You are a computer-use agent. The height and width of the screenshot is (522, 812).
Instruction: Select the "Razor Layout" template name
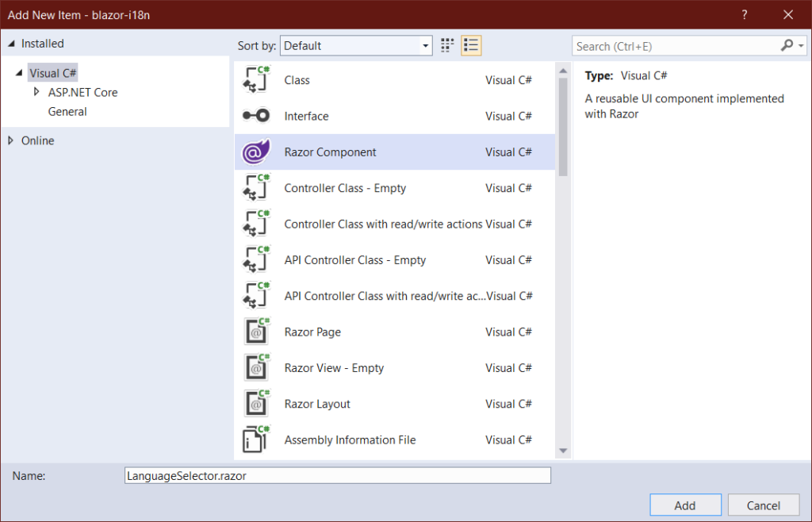317,404
